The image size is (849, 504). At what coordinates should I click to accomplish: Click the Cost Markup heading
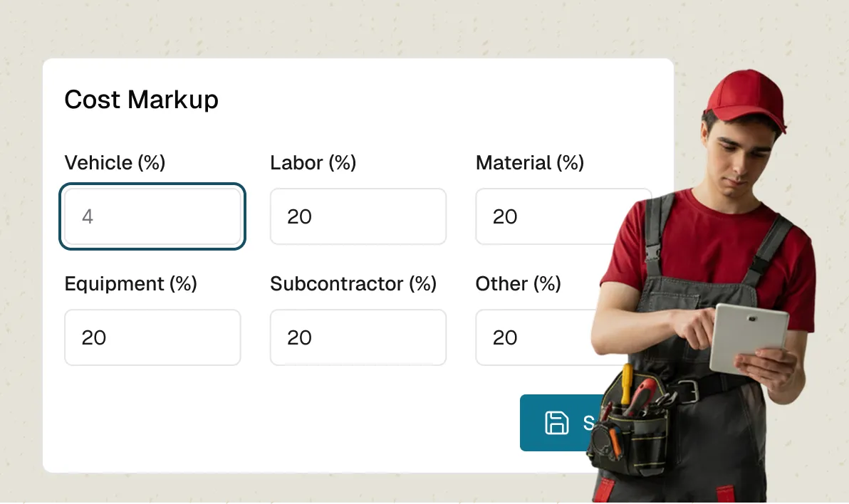[x=141, y=100]
